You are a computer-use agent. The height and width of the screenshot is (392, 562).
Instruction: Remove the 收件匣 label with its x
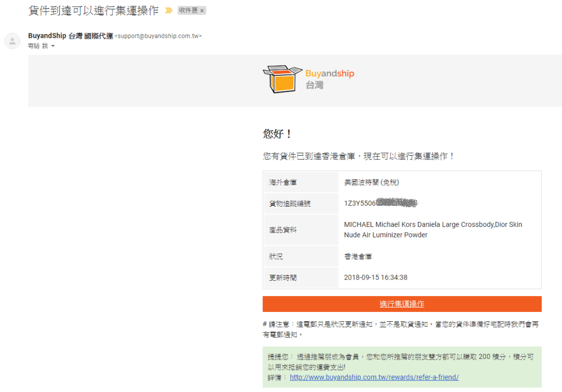coord(202,10)
